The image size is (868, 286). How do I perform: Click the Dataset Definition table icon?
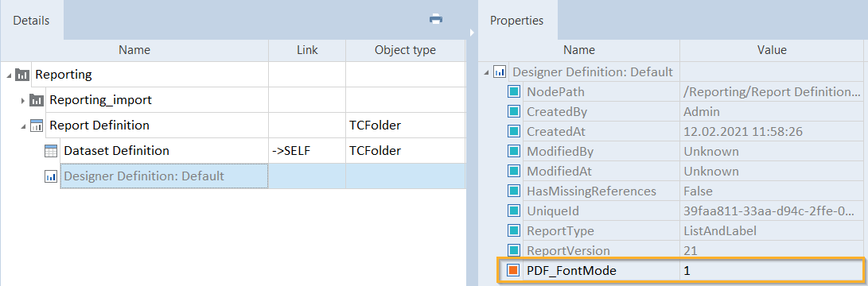pos(51,151)
